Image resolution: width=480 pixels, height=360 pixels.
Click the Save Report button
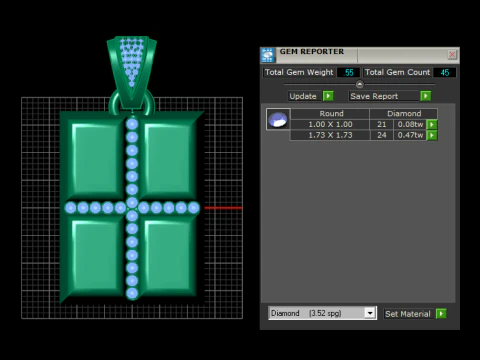(x=384, y=96)
